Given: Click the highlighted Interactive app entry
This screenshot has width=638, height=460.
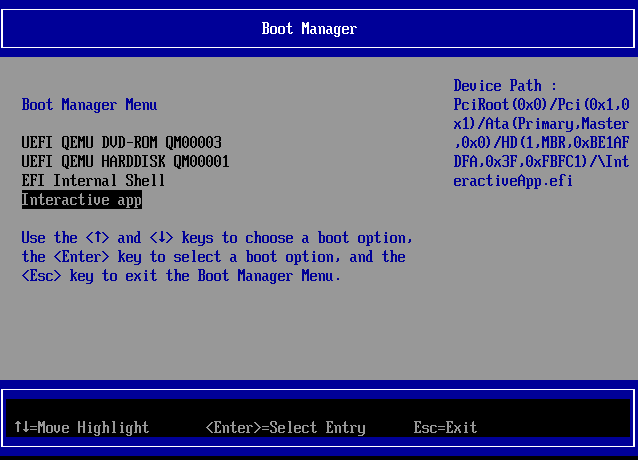Looking at the screenshot, I should pyautogui.click(x=82, y=200).
